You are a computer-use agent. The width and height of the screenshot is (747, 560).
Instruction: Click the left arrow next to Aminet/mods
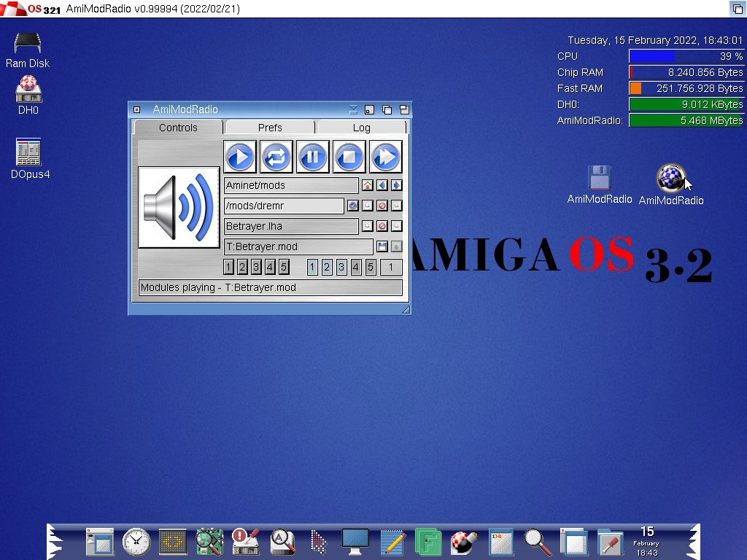pyautogui.click(x=382, y=185)
